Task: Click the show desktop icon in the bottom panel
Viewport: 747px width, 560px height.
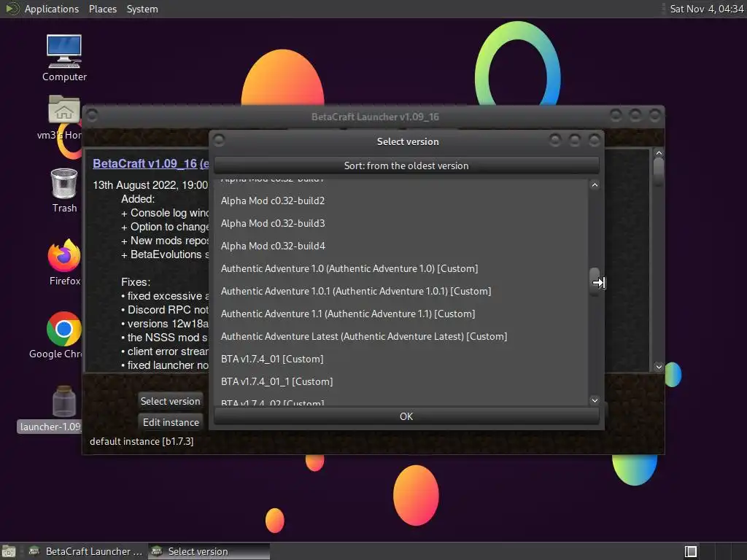Action: [x=9, y=551]
